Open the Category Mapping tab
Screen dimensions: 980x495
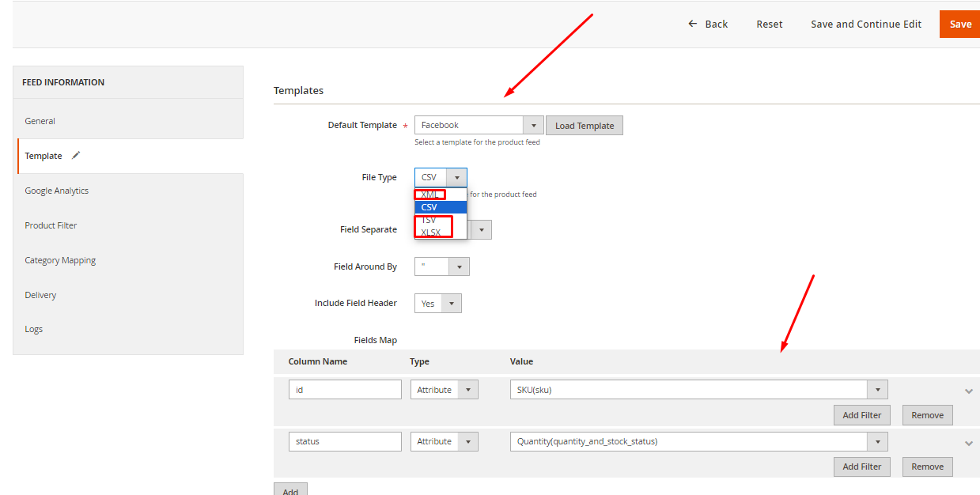coord(60,260)
